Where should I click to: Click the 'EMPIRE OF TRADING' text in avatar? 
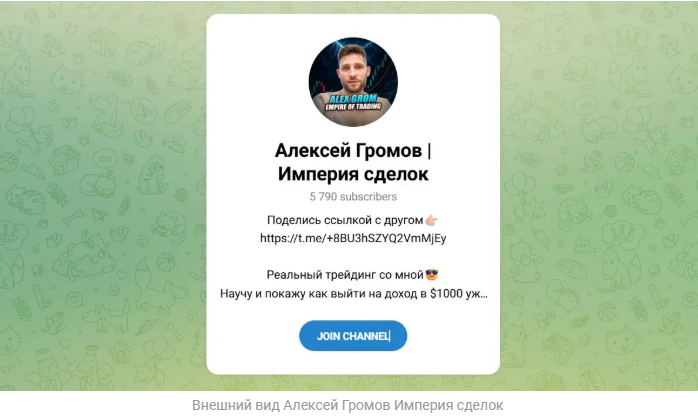(x=353, y=107)
